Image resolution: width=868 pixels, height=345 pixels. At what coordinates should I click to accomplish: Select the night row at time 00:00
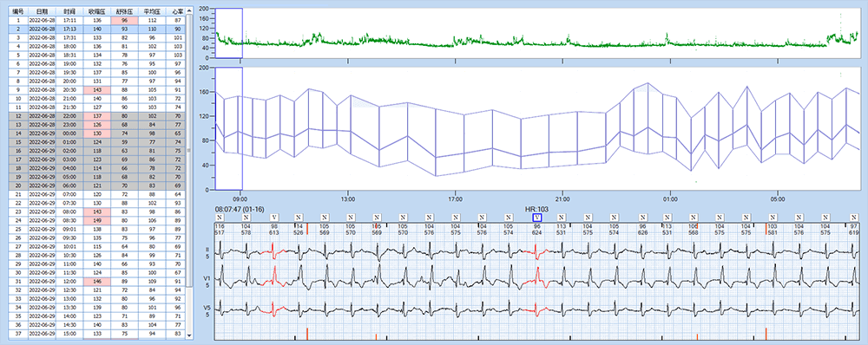[97, 133]
